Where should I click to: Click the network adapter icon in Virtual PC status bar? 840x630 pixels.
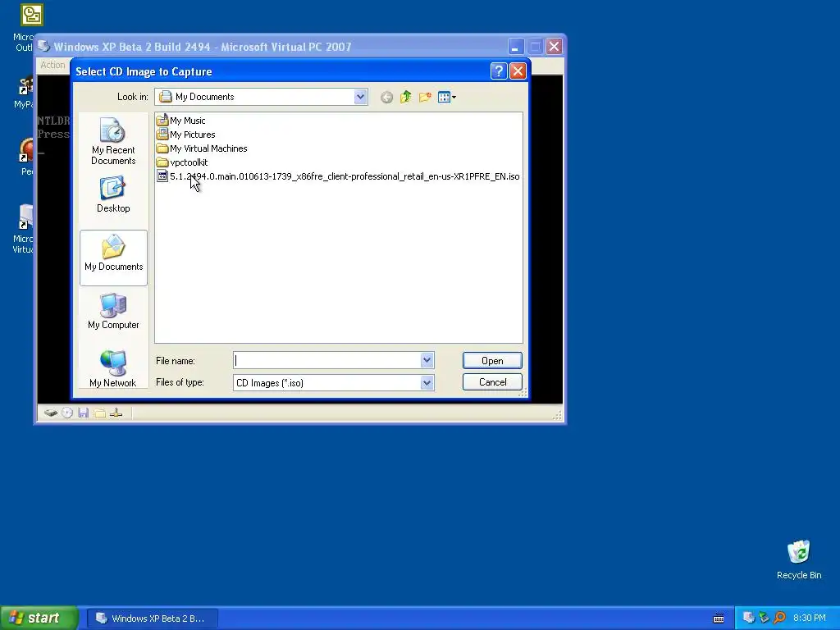point(116,413)
